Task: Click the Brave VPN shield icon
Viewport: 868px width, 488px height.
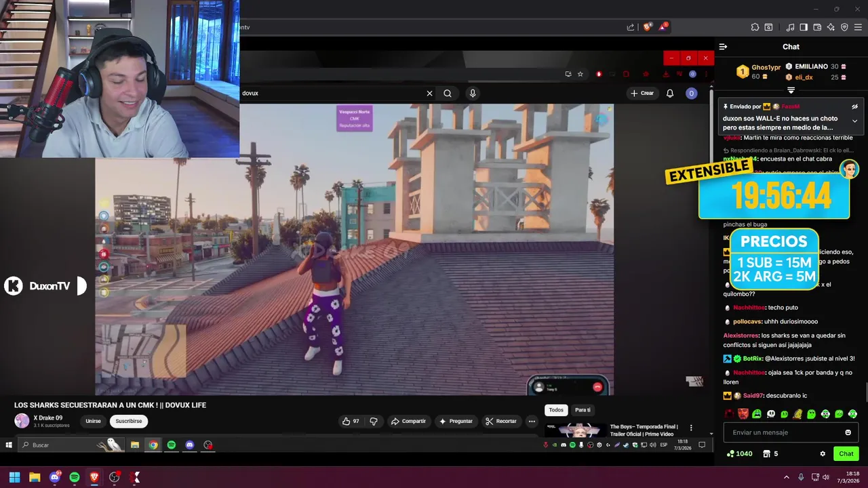Action: point(844,27)
